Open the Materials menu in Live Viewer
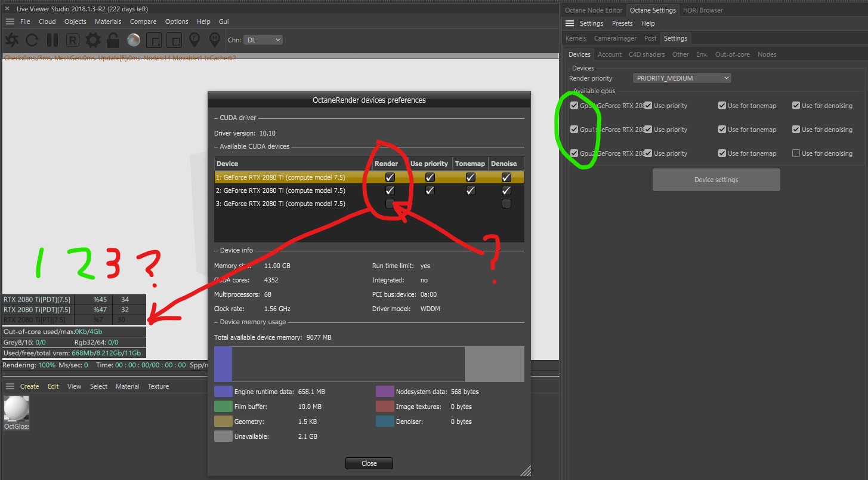868x480 pixels. 108,21
